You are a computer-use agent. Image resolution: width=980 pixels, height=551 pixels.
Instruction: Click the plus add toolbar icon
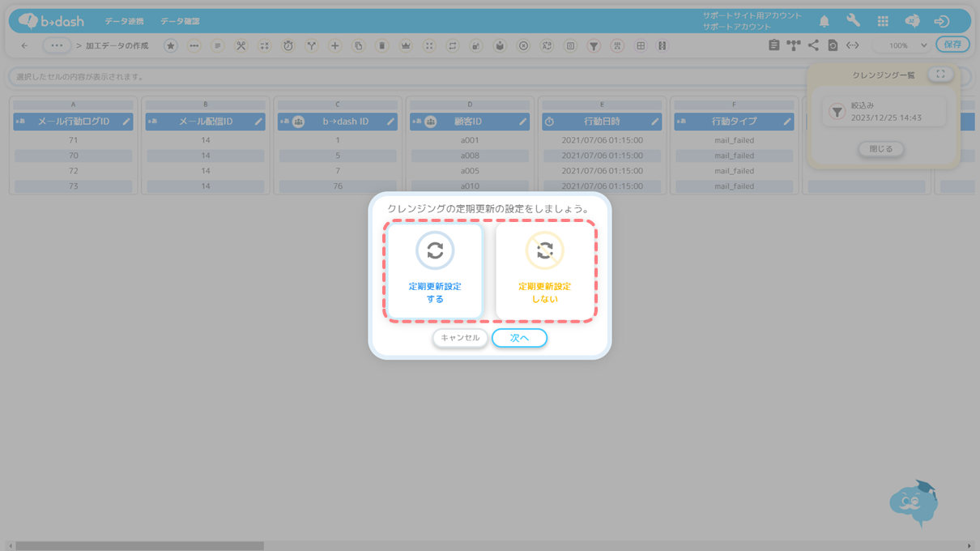coord(334,46)
